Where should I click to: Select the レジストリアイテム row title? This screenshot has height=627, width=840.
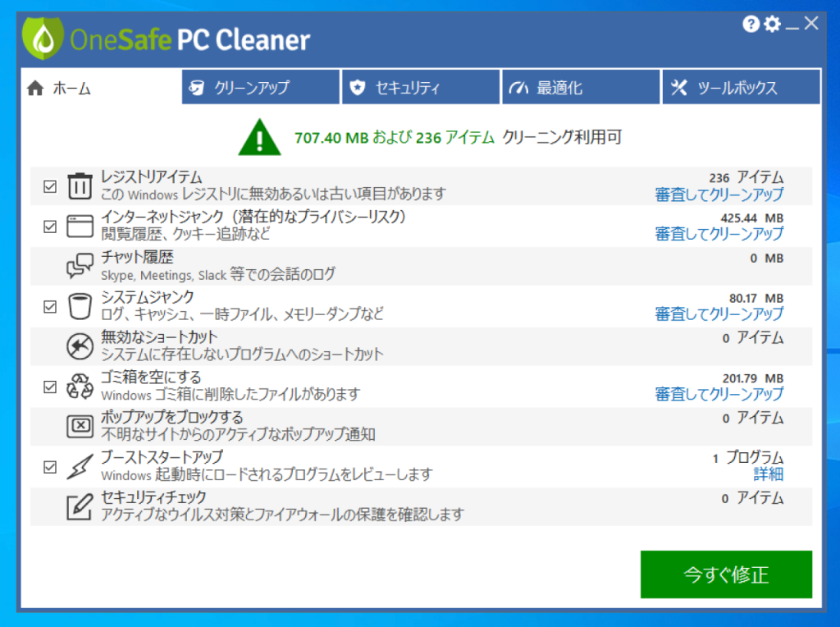pyautogui.click(x=152, y=176)
